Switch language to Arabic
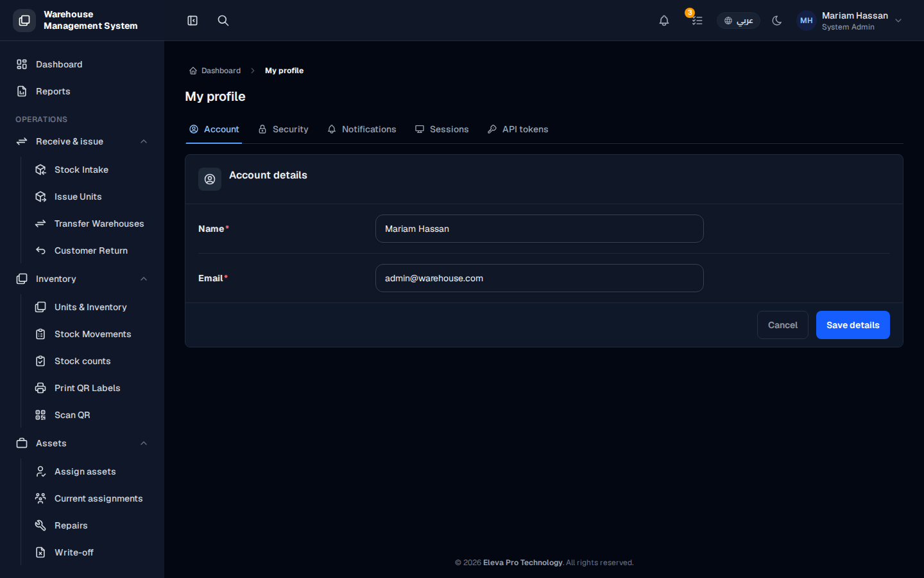Screen dimensions: 924x578 pyautogui.click(x=739, y=21)
